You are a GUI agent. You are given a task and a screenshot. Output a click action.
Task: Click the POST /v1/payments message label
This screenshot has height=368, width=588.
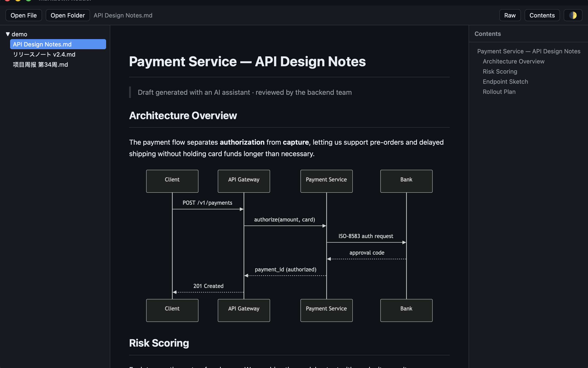pyautogui.click(x=207, y=203)
